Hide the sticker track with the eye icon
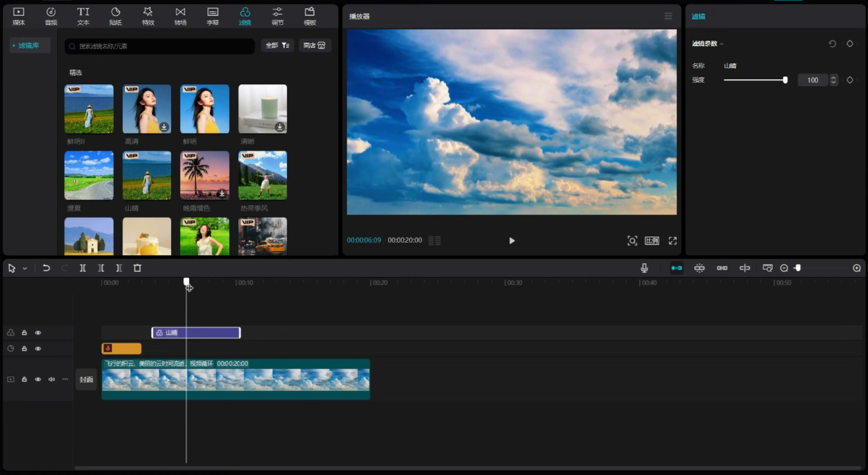 tap(38, 349)
